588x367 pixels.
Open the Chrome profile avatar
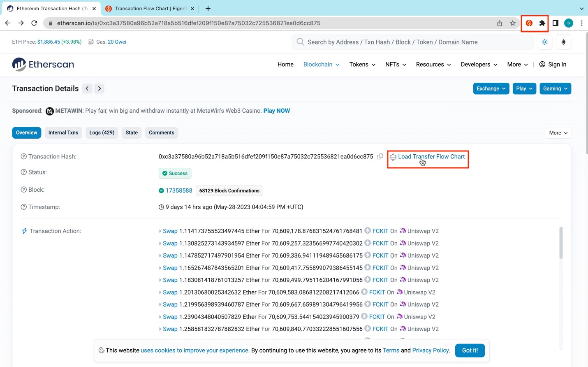click(569, 23)
